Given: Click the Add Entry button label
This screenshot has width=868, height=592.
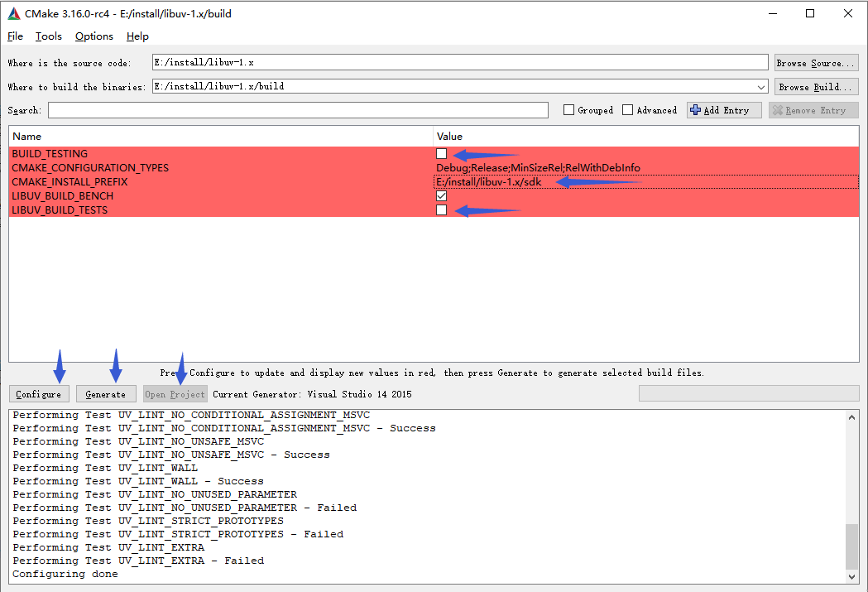Looking at the screenshot, I should (727, 110).
